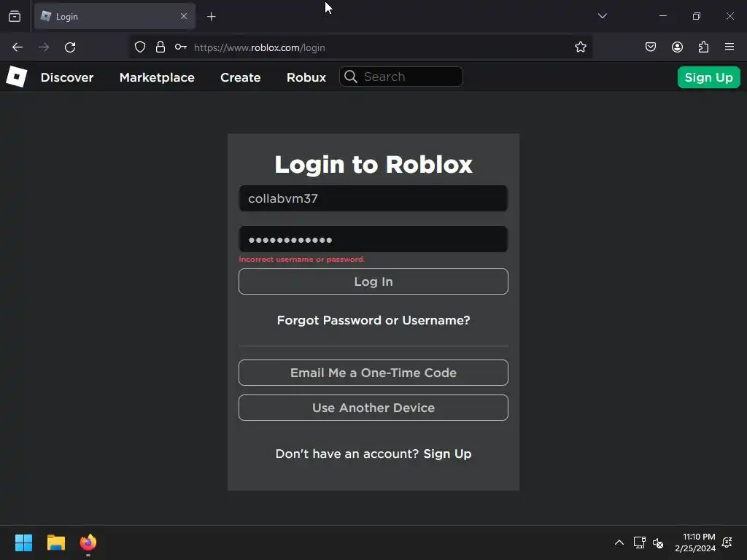The width and height of the screenshot is (747, 560).
Task: Click Firefox icon on taskbar
Action: pos(88,542)
